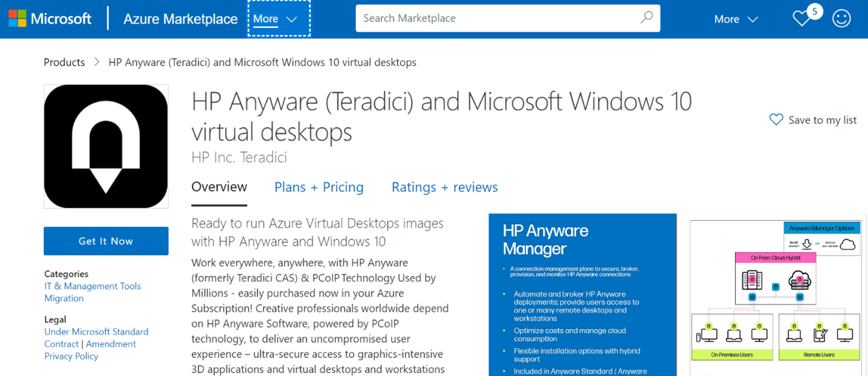The width and height of the screenshot is (868, 376).
Task: Click the cloud icon in the architecture diagram
Action: tap(800, 278)
